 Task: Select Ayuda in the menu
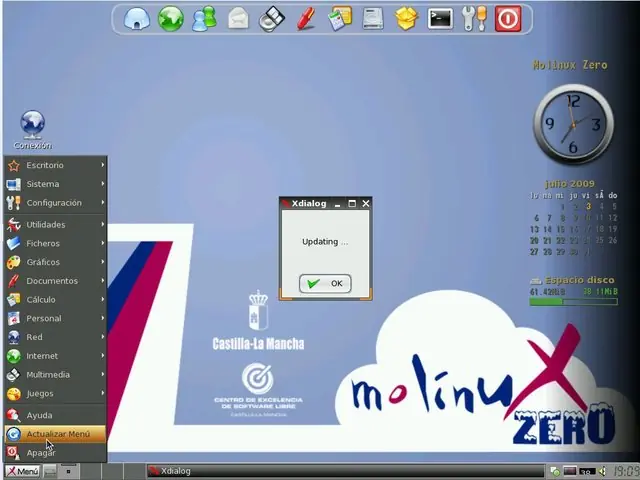coord(56,415)
